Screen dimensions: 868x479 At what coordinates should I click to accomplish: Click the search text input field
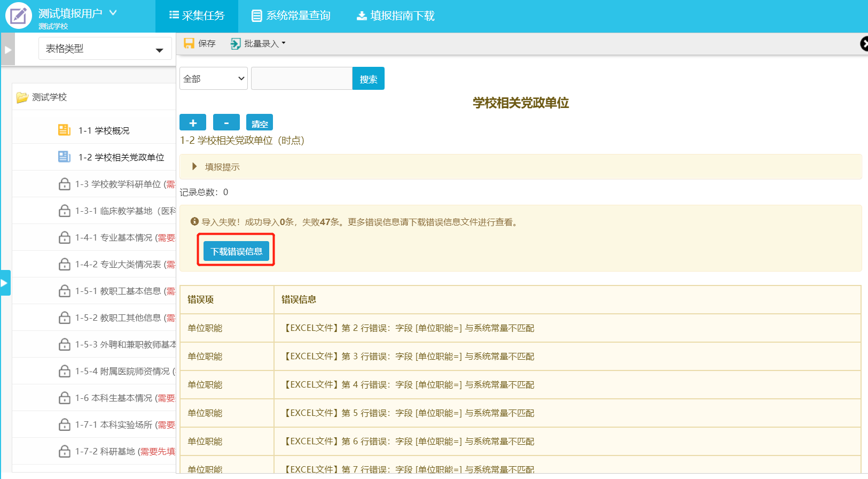[301, 79]
